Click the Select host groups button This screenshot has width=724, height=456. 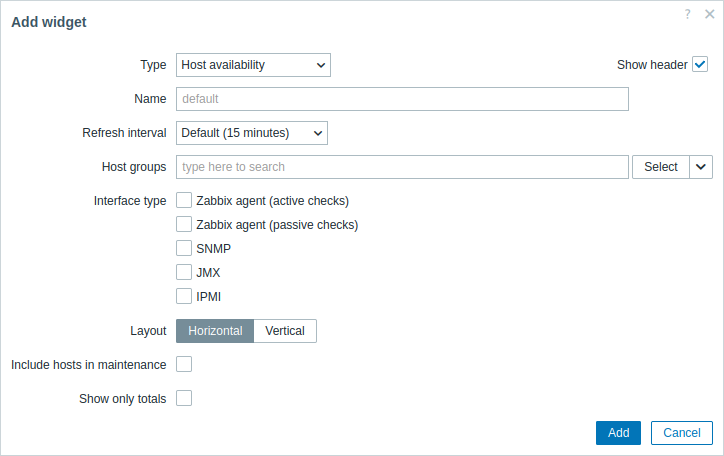[661, 167]
